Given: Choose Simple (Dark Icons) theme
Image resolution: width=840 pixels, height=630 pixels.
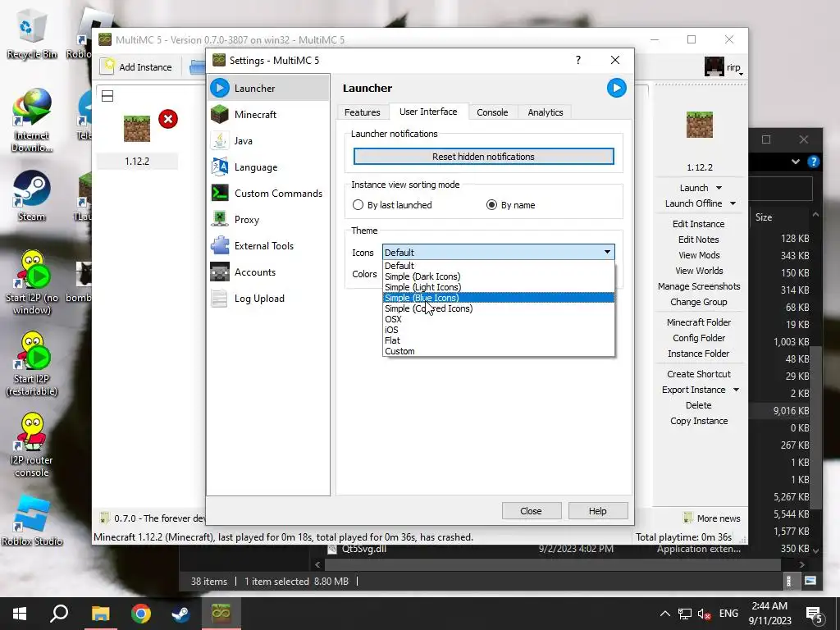Looking at the screenshot, I should [499, 276].
